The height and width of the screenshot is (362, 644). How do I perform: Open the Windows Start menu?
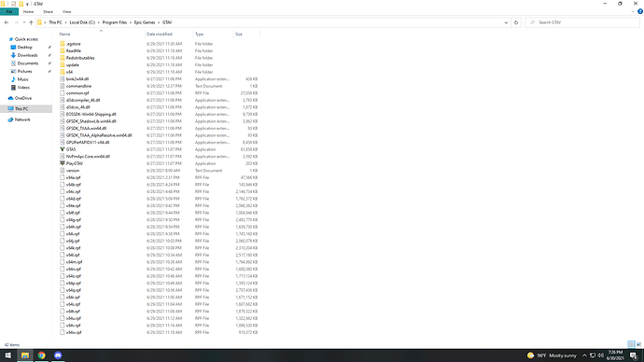[8, 355]
